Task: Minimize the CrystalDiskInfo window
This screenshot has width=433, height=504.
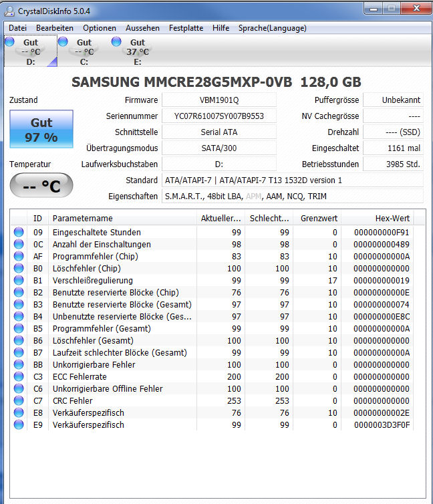Action: [x=374, y=9]
